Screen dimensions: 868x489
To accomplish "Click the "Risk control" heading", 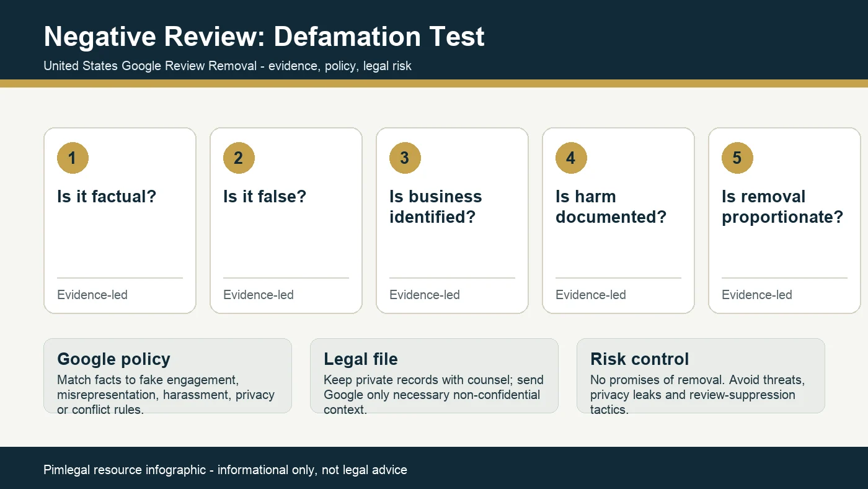I will point(640,359).
